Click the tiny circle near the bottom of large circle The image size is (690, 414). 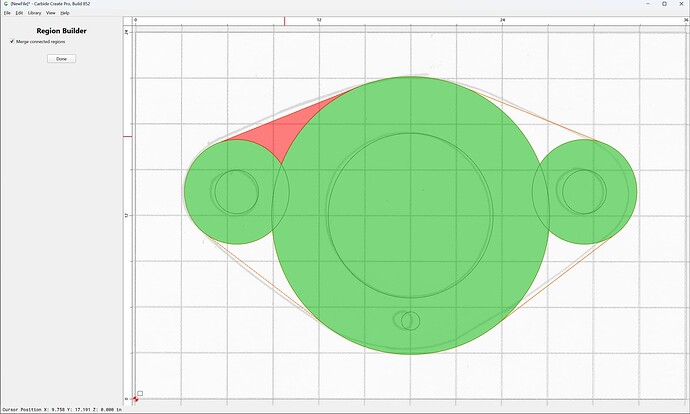tap(411, 321)
